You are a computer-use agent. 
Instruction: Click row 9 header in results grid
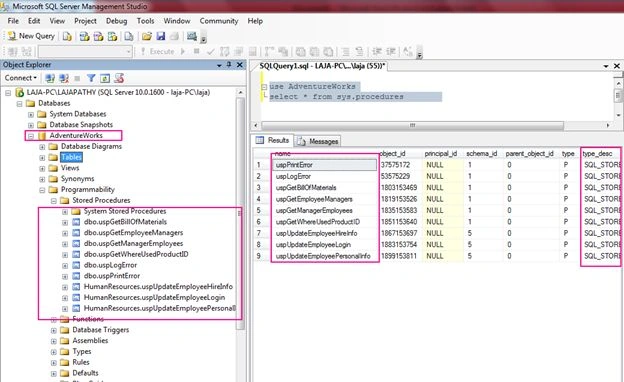[x=259, y=256]
